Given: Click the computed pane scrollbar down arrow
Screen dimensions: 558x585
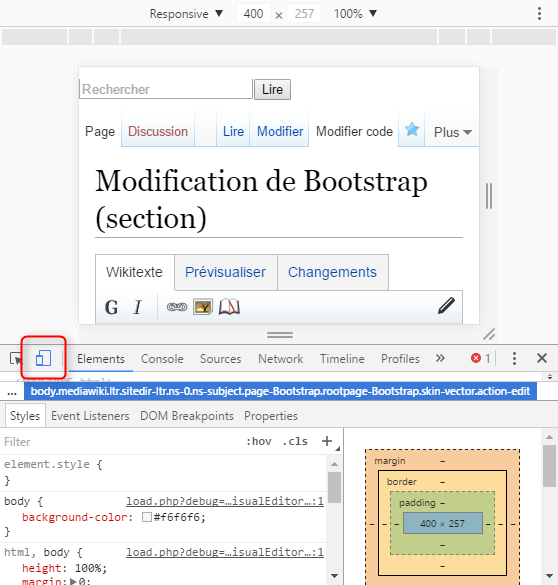Looking at the screenshot, I should coord(549,575).
